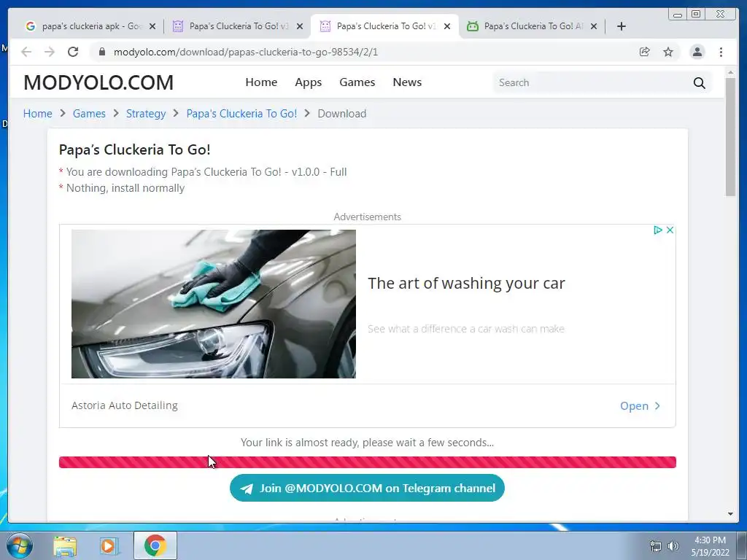Open Papa's Cluckeria To Go! breadcrumb link
Screen dimensions: 747x560
[241, 113]
